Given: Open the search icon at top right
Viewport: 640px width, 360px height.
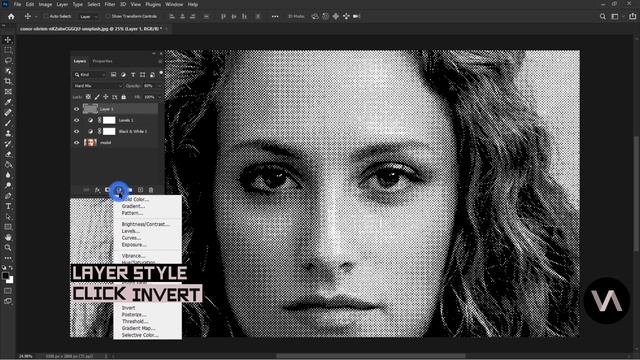Looking at the screenshot, I should click(602, 16).
